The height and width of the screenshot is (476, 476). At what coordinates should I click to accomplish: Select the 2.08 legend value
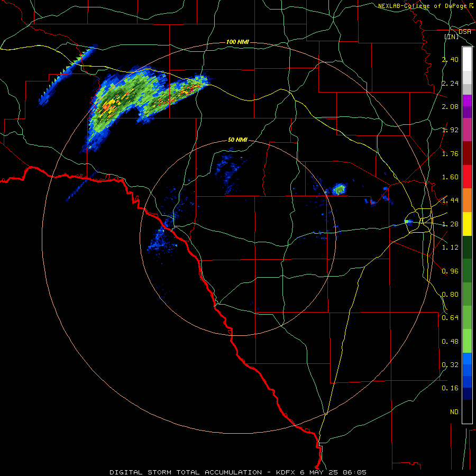pyautogui.click(x=450, y=106)
